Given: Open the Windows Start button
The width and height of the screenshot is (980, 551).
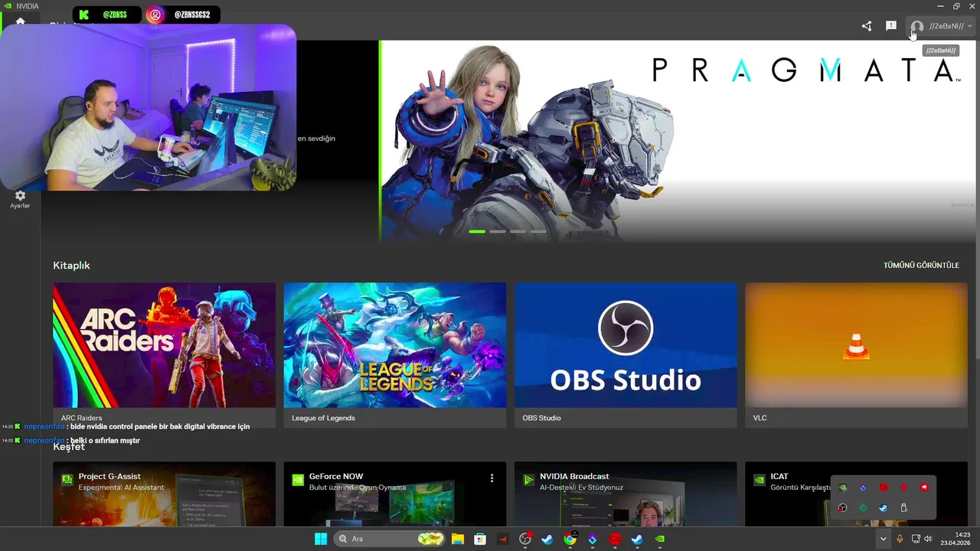Looking at the screenshot, I should point(321,539).
